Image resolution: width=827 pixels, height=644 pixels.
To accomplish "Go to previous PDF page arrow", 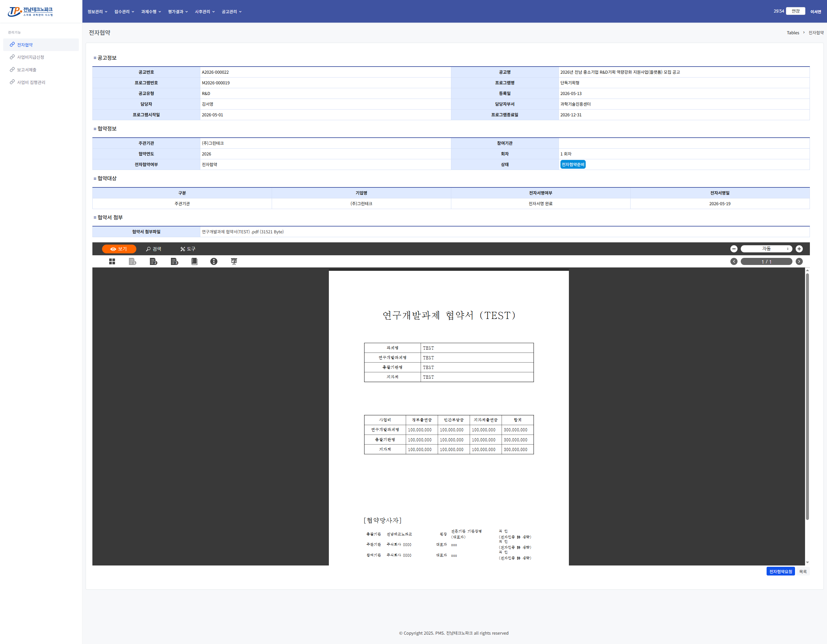I will [x=734, y=261].
